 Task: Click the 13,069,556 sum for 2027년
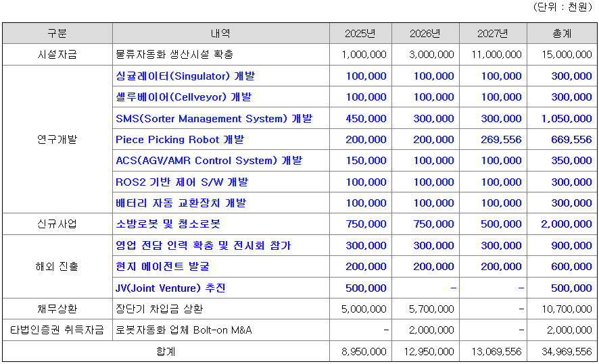(x=496, y=351)
